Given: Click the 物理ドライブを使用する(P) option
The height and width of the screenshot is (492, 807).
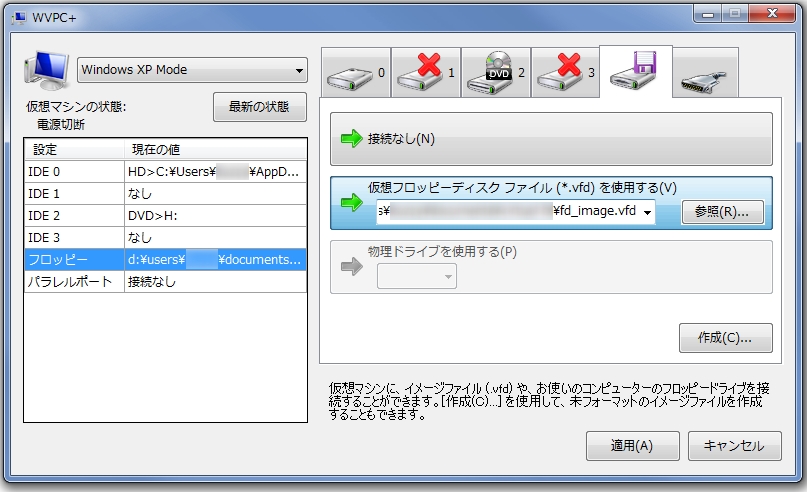Looking at the screenshot, I should 551,267.
